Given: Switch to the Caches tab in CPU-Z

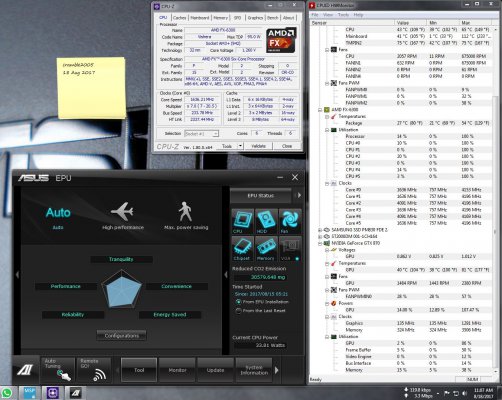Looking at the screenshot, I should (x=179, y=18).
